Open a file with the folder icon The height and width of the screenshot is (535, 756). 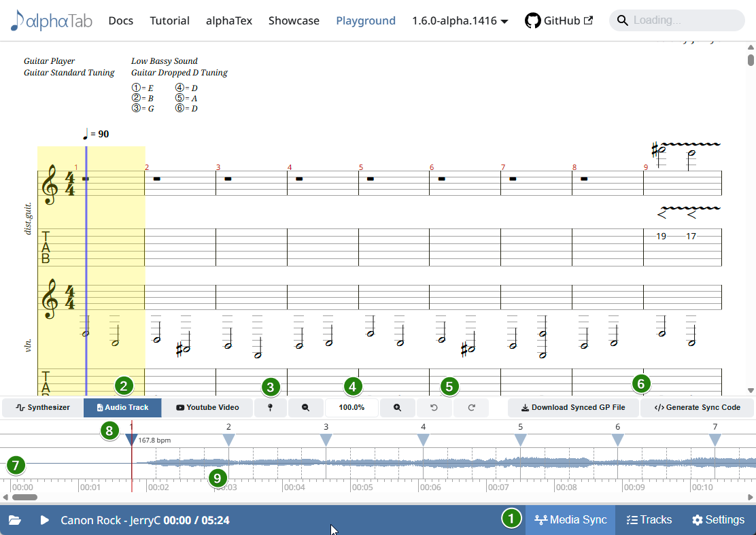point(14,520)
